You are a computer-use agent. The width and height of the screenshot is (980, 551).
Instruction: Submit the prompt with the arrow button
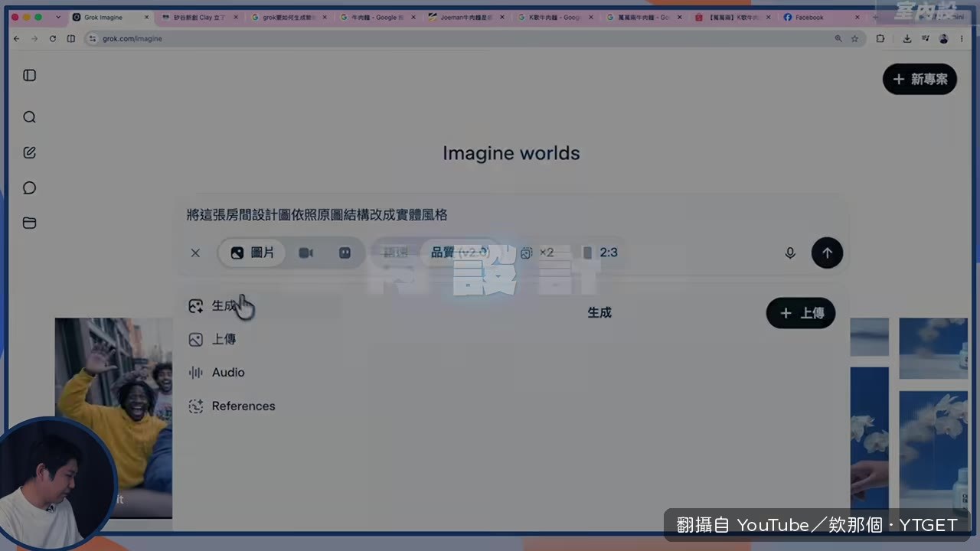(827, 253)
